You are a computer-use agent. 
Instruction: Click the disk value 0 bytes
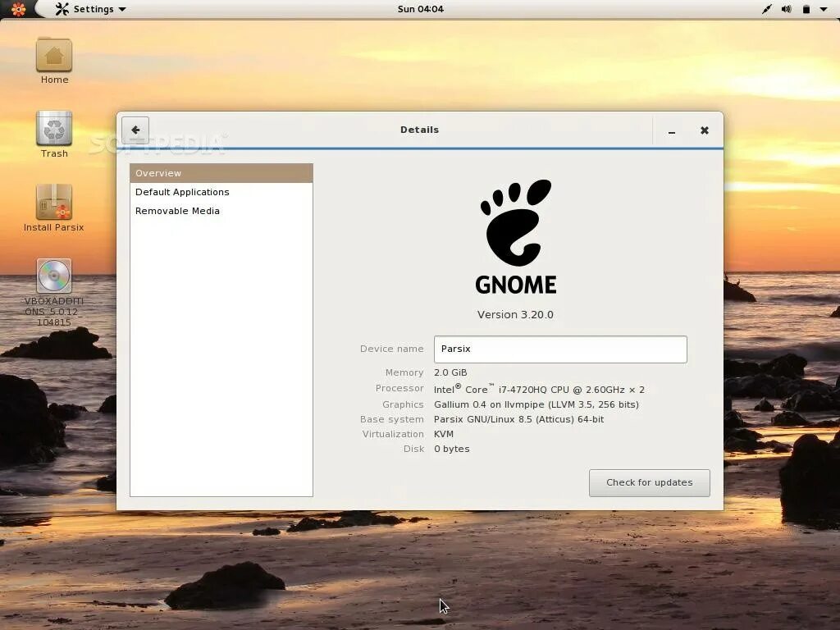(x=452, y=449)
